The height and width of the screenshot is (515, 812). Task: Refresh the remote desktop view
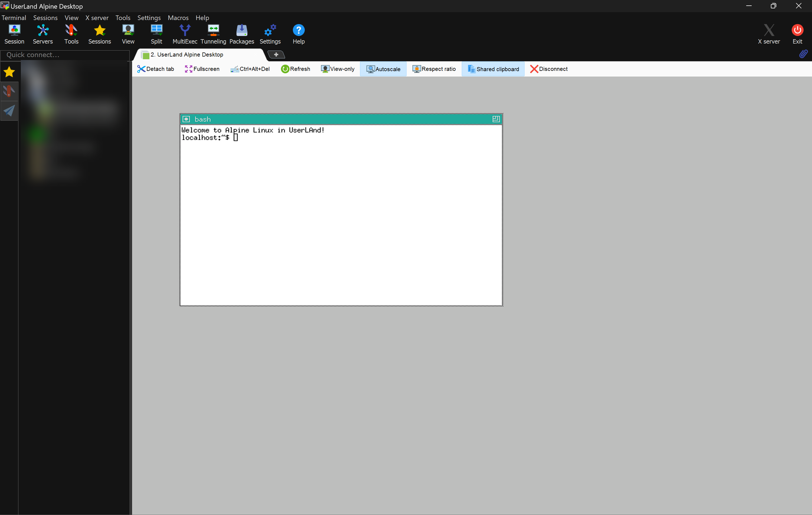click(x=295, y=69)
